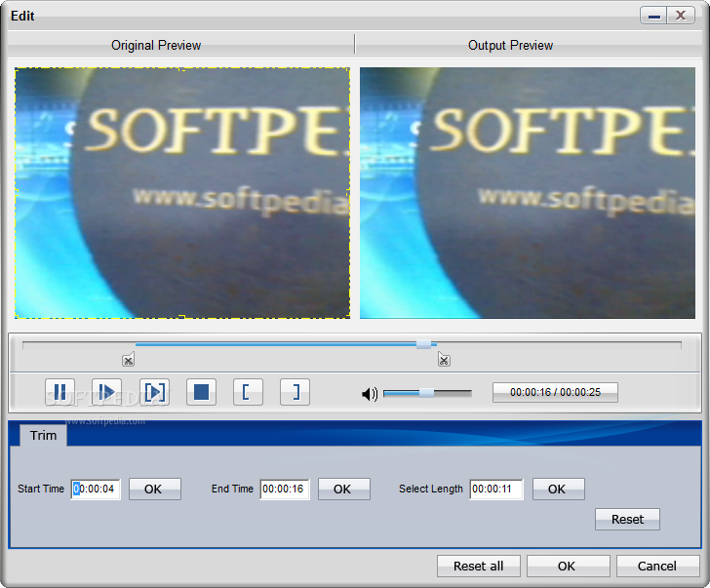Viewport: 710px width, 588px height.
Task: Click the bottom OK button to apply edits
Action: pos(569,567)
